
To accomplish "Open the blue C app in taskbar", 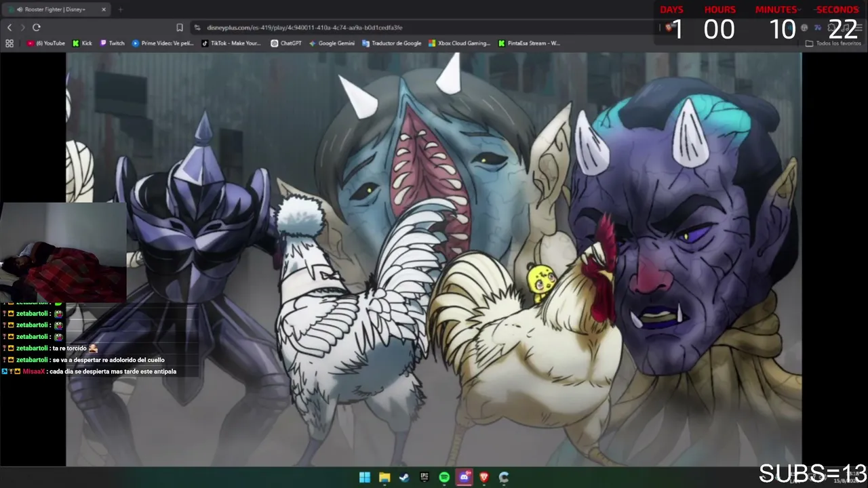I will point(504,477).
